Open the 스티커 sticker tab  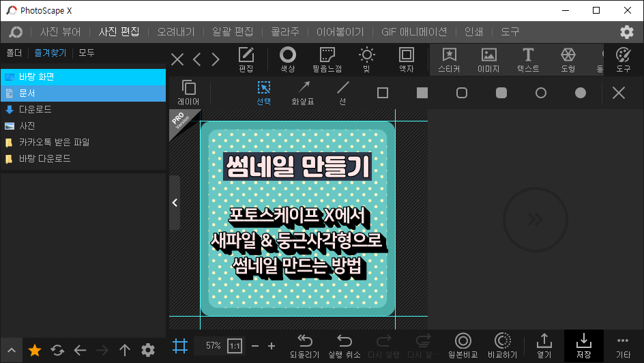pos(449,59)
